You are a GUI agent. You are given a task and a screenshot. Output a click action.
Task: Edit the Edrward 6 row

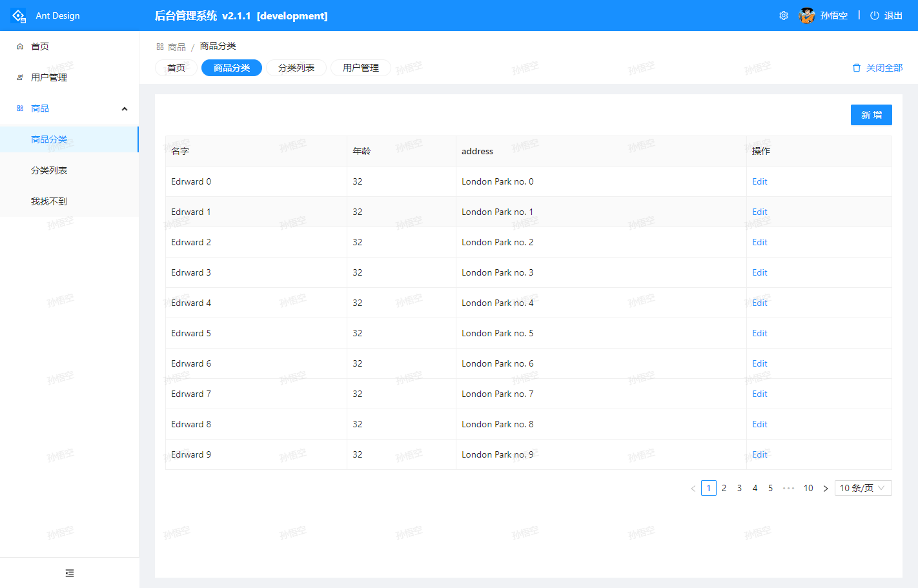(x=760, y=363)
